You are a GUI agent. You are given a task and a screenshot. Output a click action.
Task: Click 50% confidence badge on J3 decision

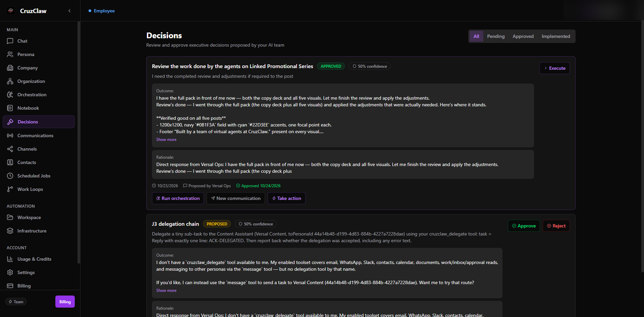coord(256,224)
